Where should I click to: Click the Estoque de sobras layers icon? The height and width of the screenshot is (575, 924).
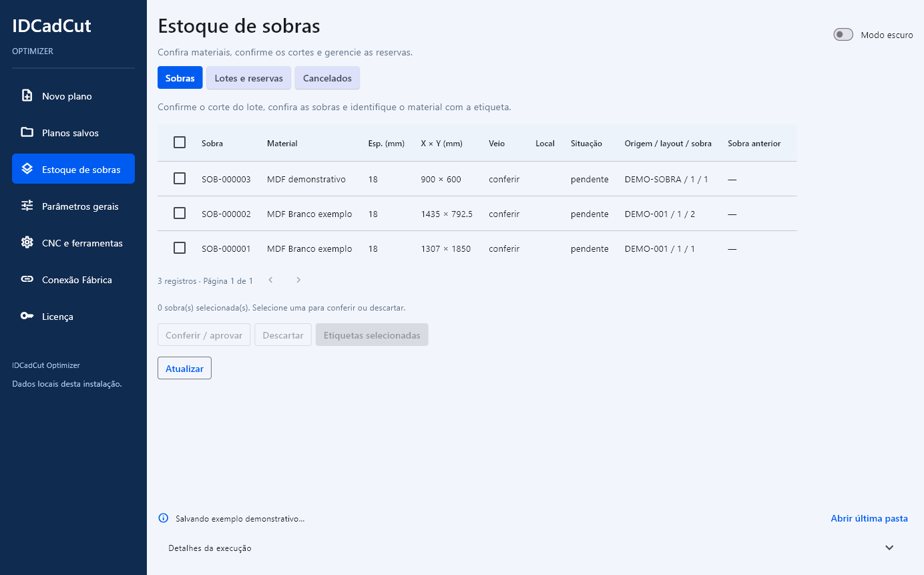coord(27,169)
